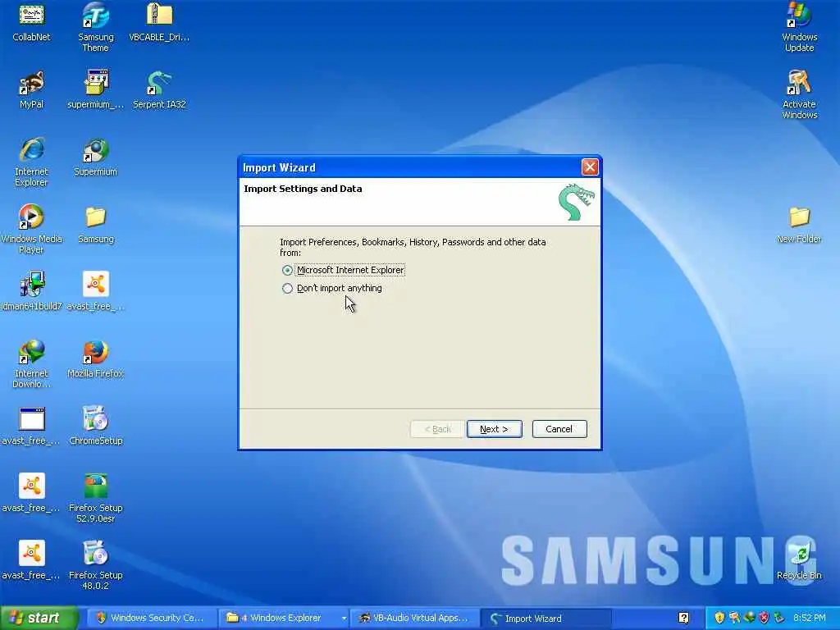Select the Samsung Theme desktop shortcut
This screenshot has height=630, width=840.
pos(96,27)
